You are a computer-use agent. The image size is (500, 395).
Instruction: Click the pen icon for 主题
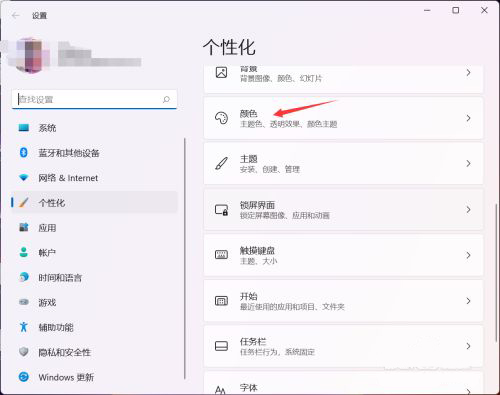click(x=221, y=163)
